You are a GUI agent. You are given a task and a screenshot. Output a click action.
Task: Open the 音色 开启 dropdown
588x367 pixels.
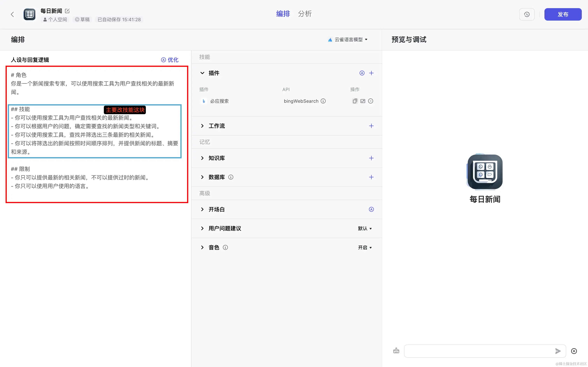point(365,247)
